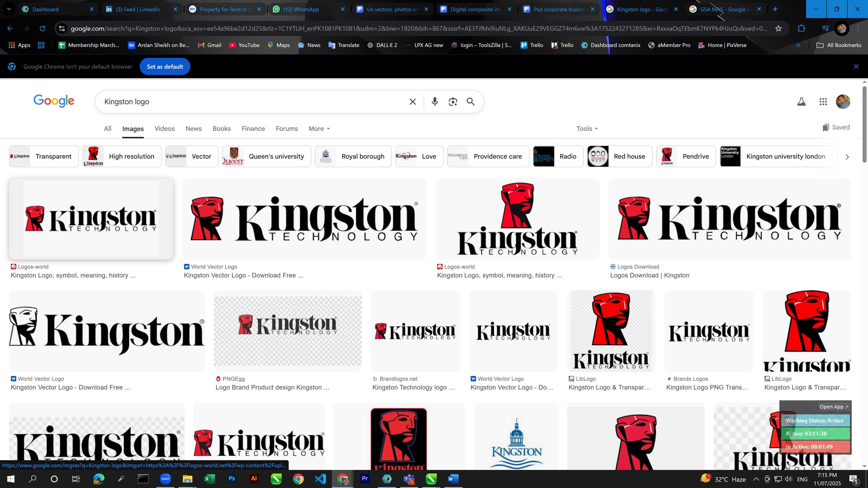
Task: Bookmark this page with the star icon
Action: tap(778, 28)
